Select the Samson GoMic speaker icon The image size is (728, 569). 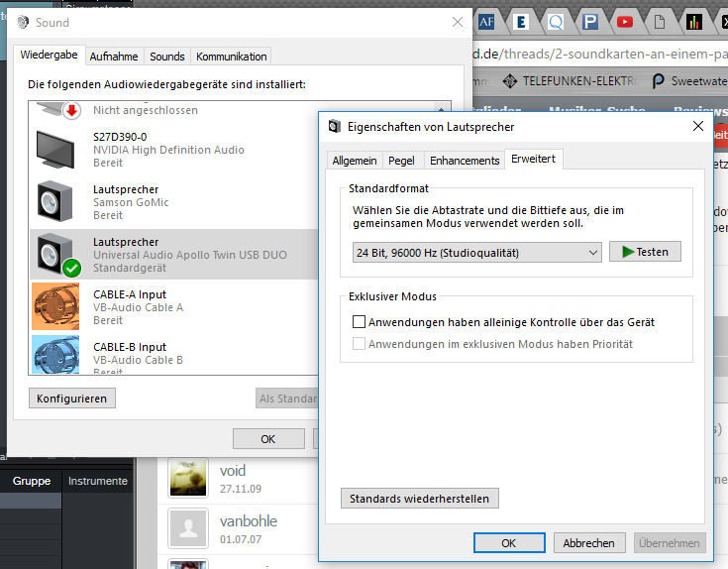coord(55,201)
